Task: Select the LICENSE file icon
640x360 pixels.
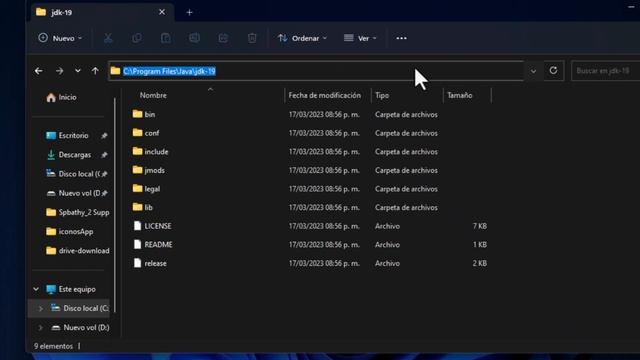Action: coord(138,226)
